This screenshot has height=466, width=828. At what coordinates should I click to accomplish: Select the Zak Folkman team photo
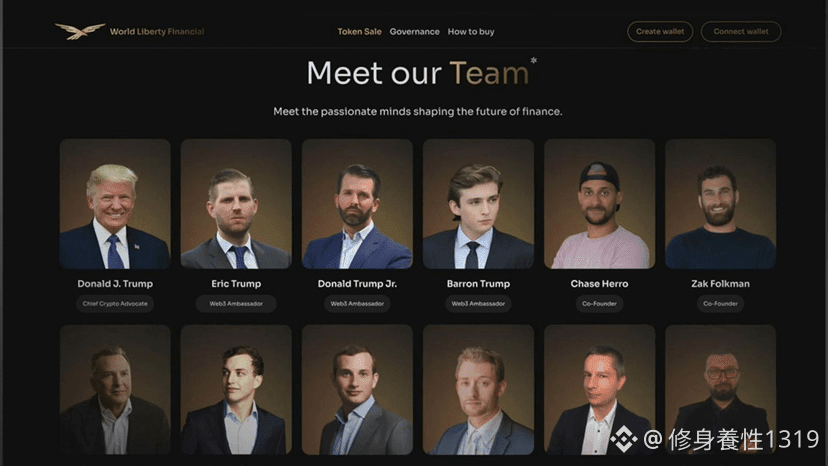click(720, 204)
